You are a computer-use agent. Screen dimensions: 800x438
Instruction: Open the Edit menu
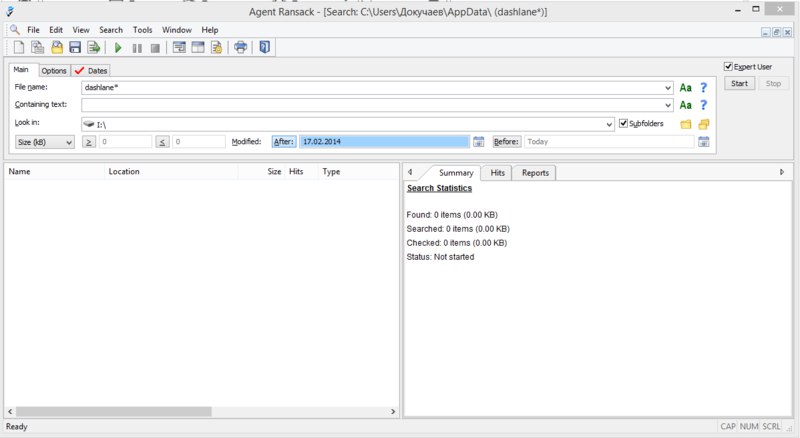coord(56,30)
